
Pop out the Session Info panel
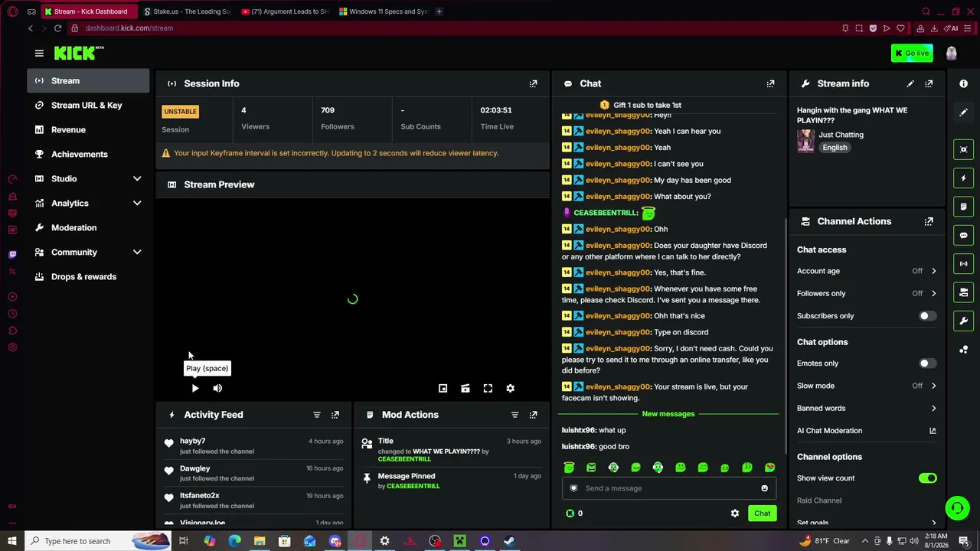tap(533, 83)
